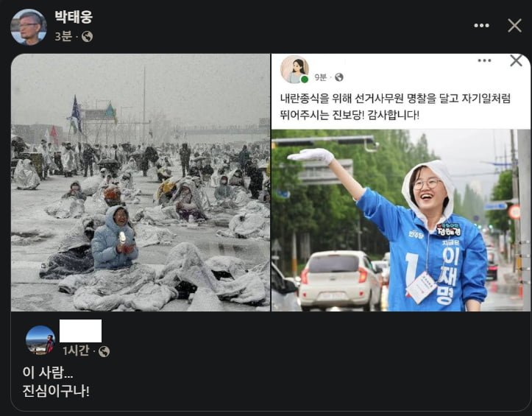Open shared poster's landscape avatar

[x=40, y=340]
